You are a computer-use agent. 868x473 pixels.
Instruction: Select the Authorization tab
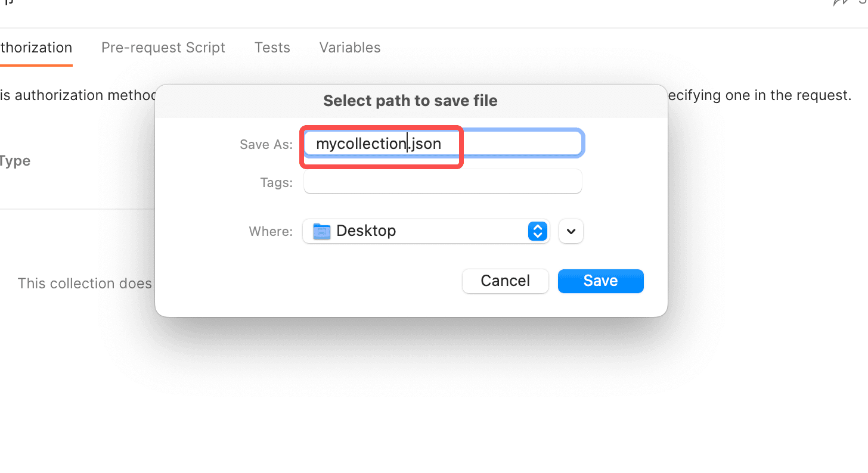pyautogui.click(x=36, y=48)
